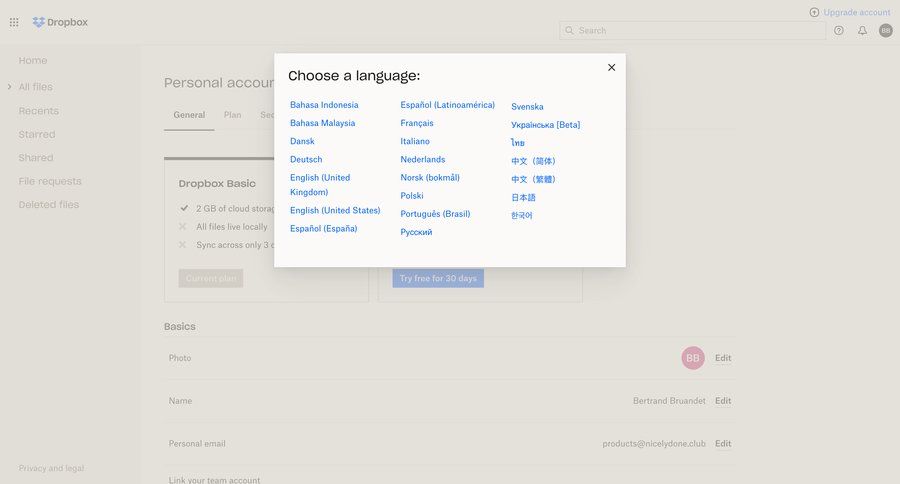Open All files in sidebar
Viewport: 900px width, 484px height.
(36, 87)
